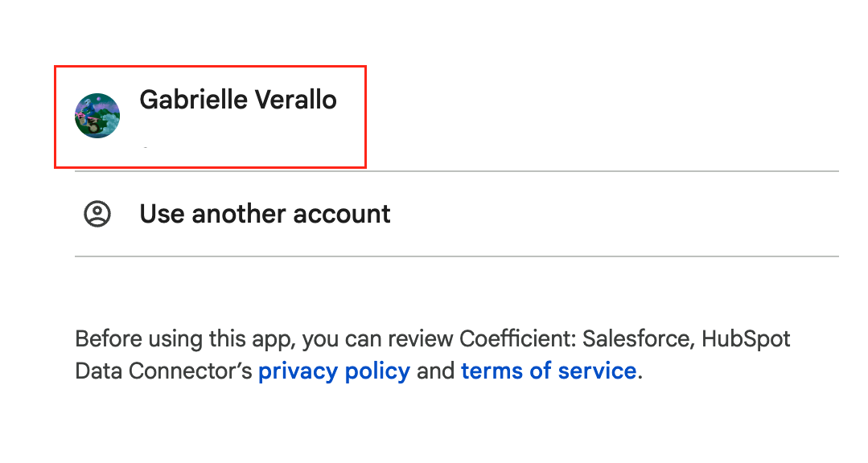
Task: Click the word policy in the privacy link
Action: (378, 371)
